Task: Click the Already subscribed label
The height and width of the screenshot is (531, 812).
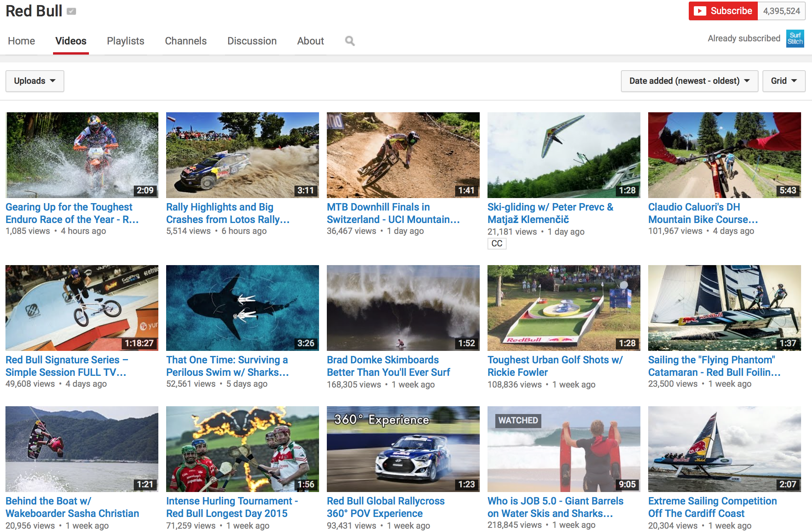Action: 744,39
